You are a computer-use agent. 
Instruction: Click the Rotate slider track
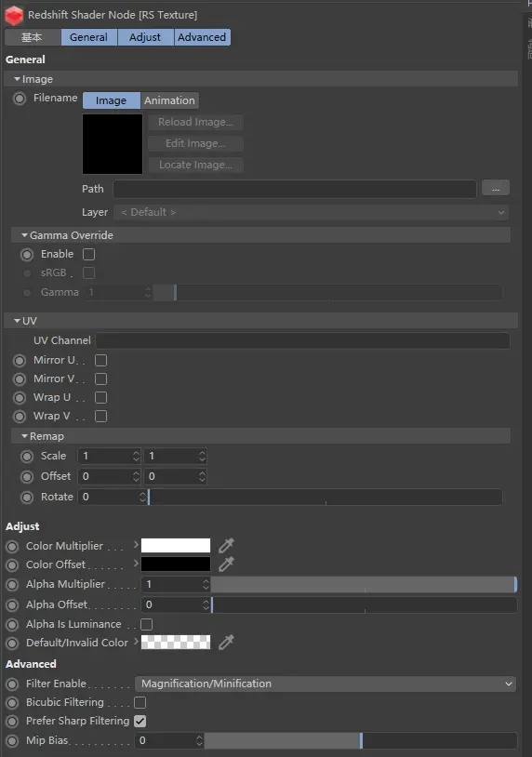point(325,497)
